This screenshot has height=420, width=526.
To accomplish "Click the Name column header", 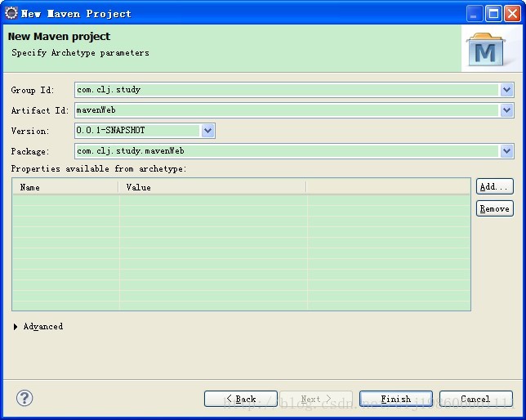I will [65, 187].
